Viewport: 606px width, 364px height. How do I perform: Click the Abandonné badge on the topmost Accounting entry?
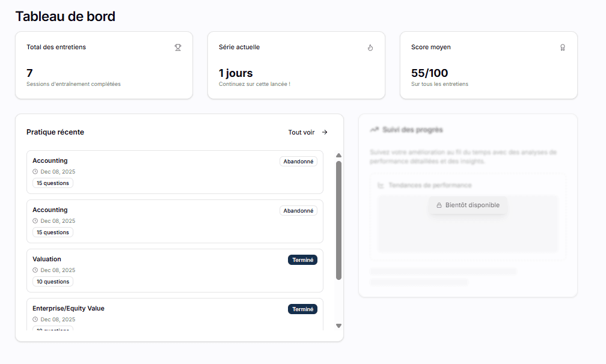point(298,162)
